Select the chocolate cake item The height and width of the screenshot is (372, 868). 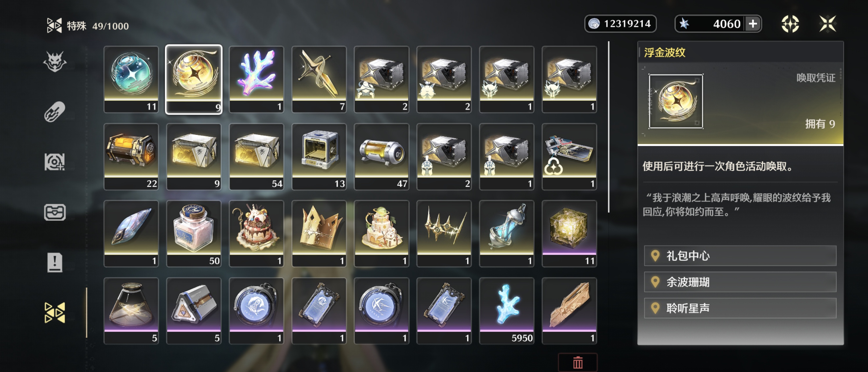point(256,234)
